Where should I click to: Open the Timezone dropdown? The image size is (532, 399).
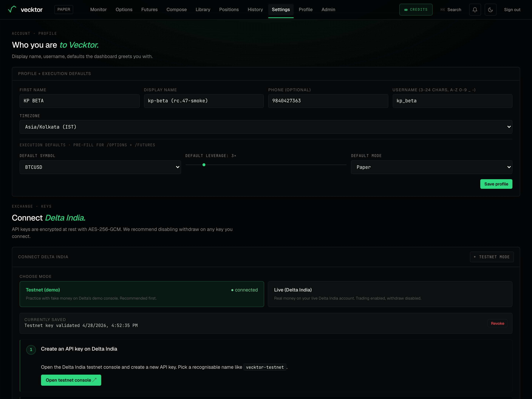266,127
